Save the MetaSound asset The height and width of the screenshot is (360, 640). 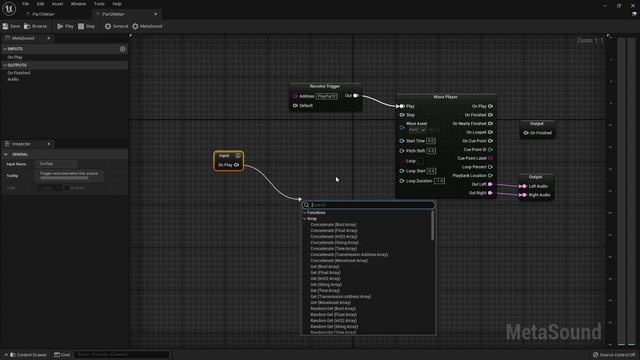pos(11,26)
